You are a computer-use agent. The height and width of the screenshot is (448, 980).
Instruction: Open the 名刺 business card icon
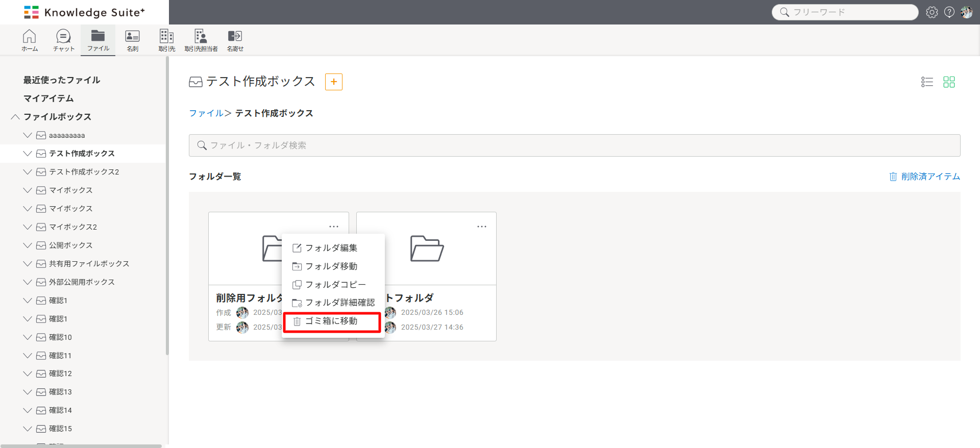coord(133,40)
